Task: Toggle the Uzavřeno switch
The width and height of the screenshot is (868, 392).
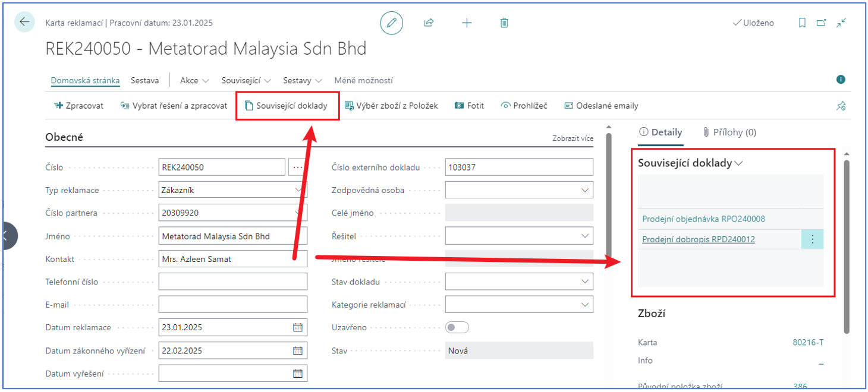Action: (x=457, y=327)
